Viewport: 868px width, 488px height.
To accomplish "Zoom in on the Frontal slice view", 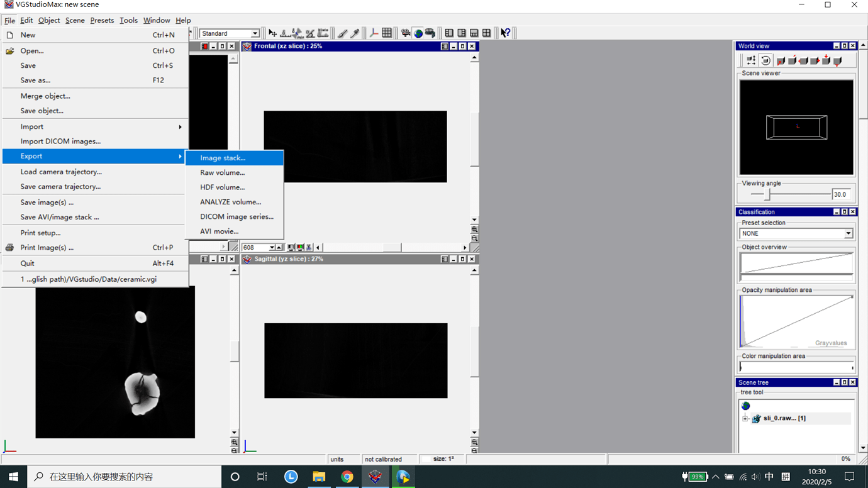I will tap(474, 230).
